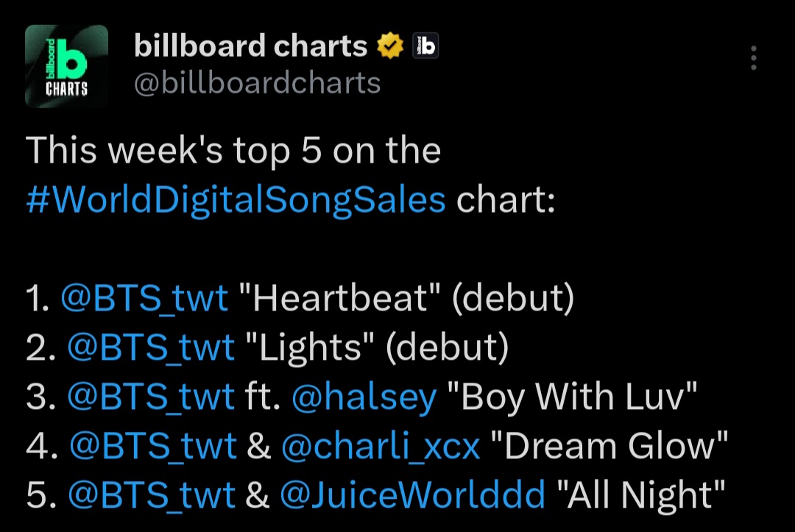Click @BTS_twt mention next to Heartbeat

pos(144,298)
